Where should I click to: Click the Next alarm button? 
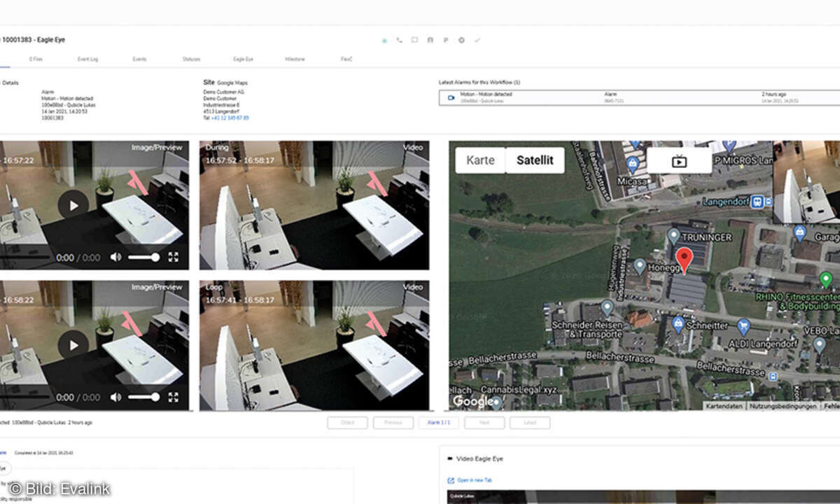[484, 423]
